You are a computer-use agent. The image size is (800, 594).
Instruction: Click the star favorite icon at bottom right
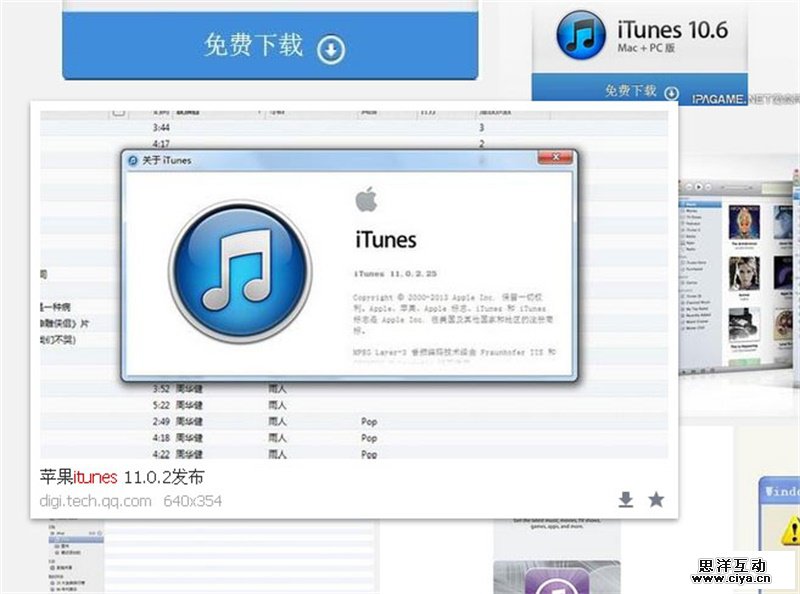tap(658, 498)
